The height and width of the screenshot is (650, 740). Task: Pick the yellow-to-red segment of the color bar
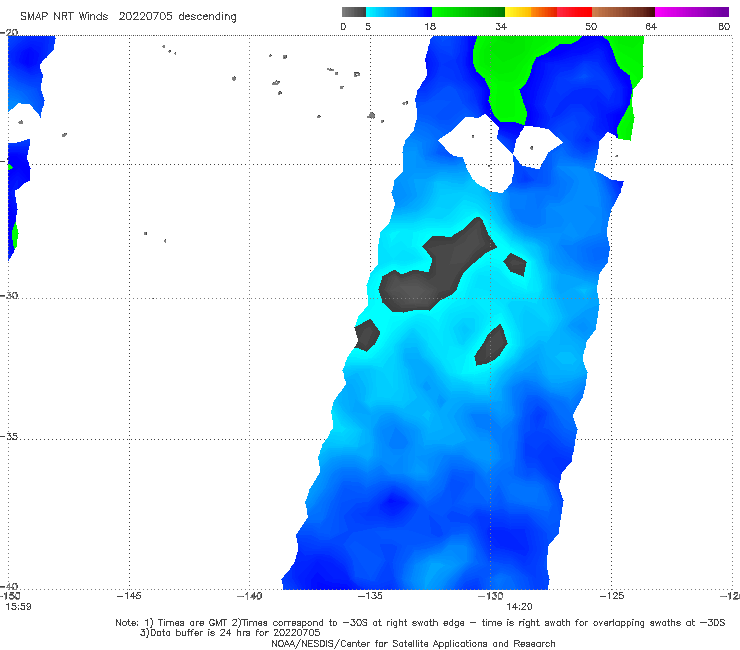pyautogui.click(x=548, y=12)
